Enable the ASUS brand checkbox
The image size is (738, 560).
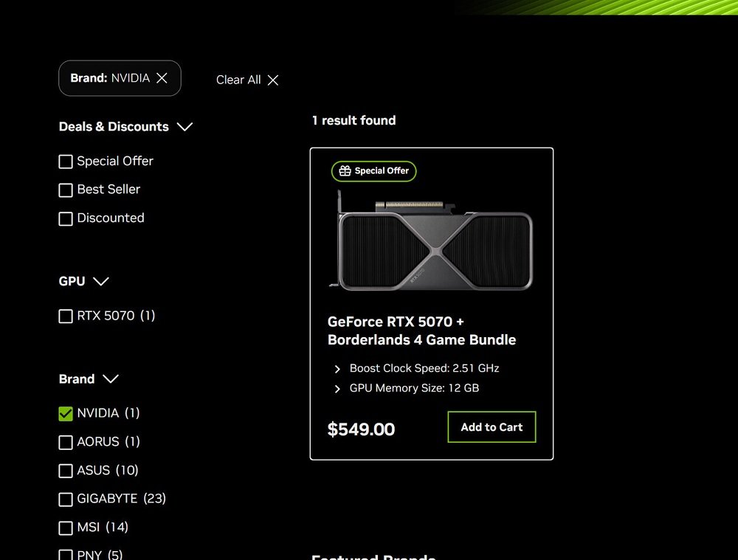pos(66,471)
